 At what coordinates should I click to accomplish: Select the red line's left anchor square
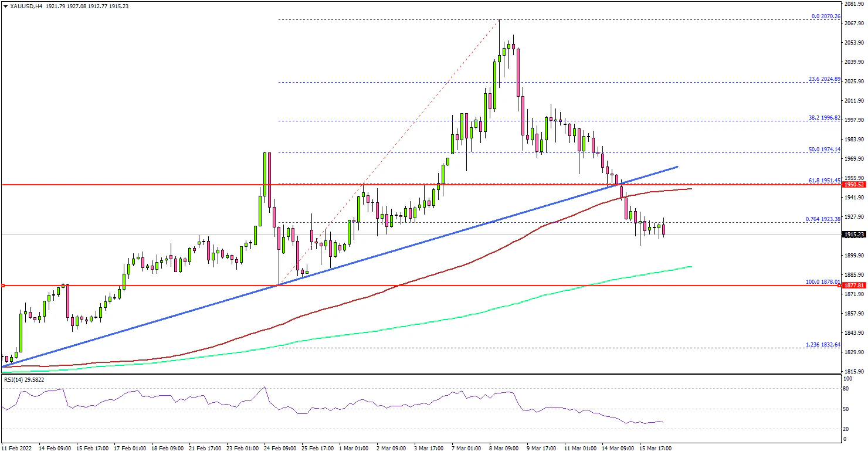tap(3, 286)
